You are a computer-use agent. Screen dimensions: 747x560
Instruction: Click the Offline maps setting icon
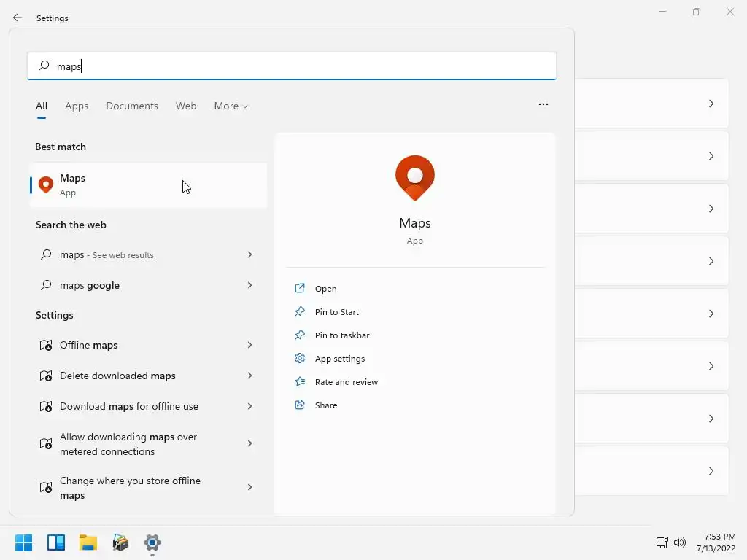[46, 345]
